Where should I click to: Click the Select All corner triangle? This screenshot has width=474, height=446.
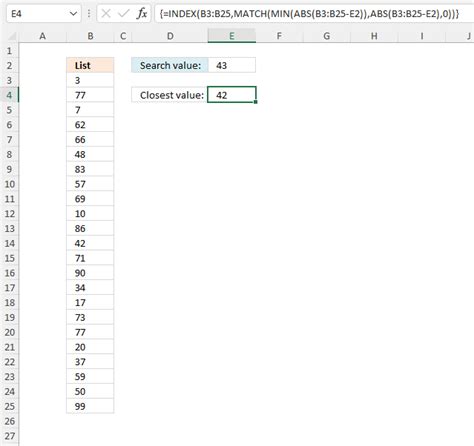[11, 36]
